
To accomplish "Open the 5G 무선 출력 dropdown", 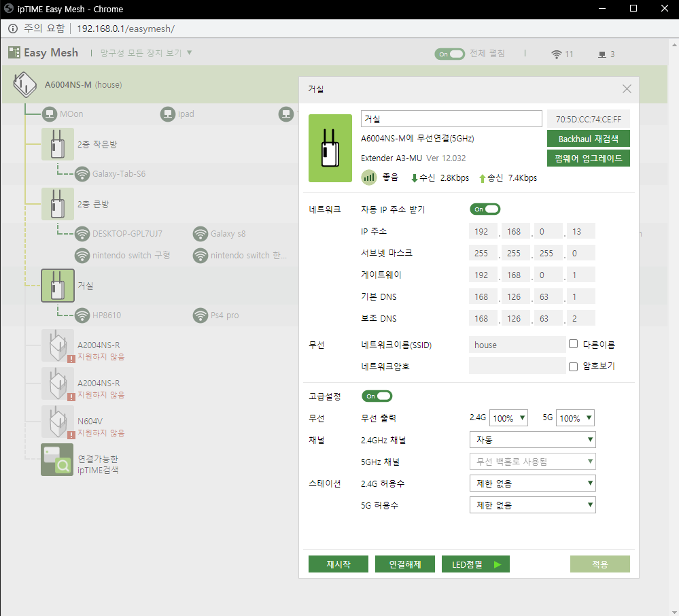I will click(575, 418).
